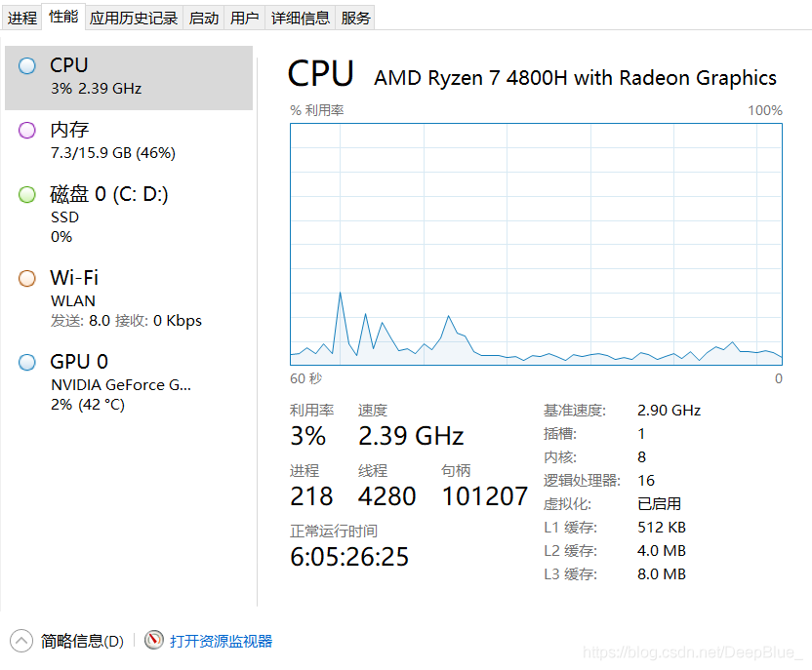Go to the 用户 tab
The image size is (812, 670).
(244, 19)
